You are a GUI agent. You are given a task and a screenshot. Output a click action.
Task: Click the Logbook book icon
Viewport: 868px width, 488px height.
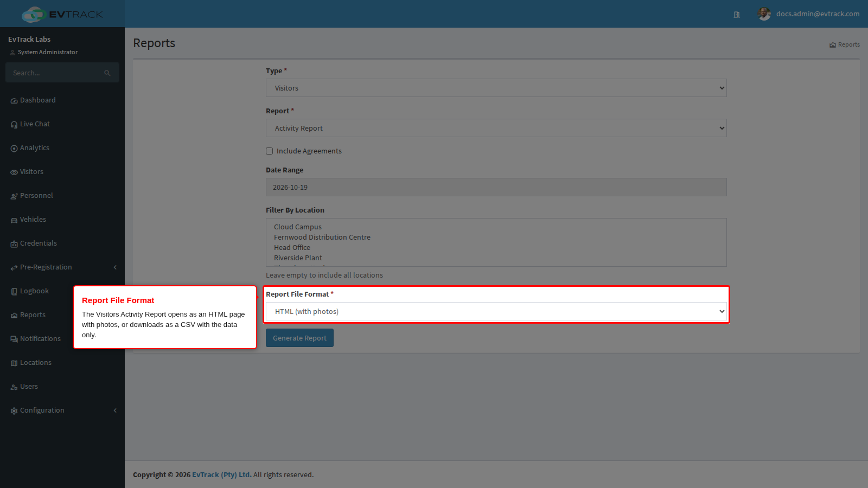tap(14, 292)
